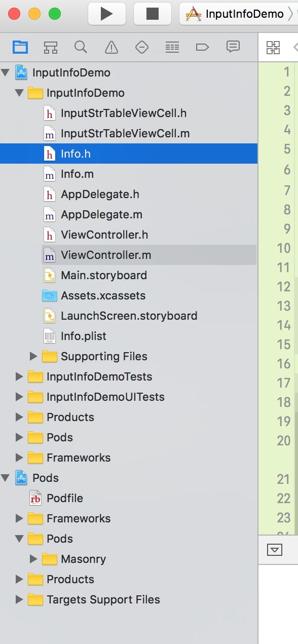
Task: Collapse the InputInfoDemo group folder
Action: [x=19, y=93]
